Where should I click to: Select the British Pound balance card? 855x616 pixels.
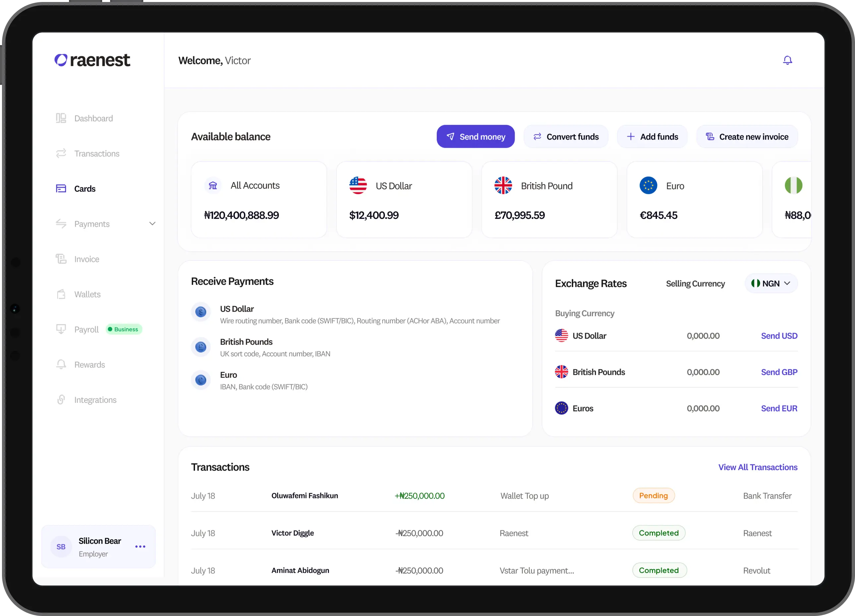(x=549, y=200)
